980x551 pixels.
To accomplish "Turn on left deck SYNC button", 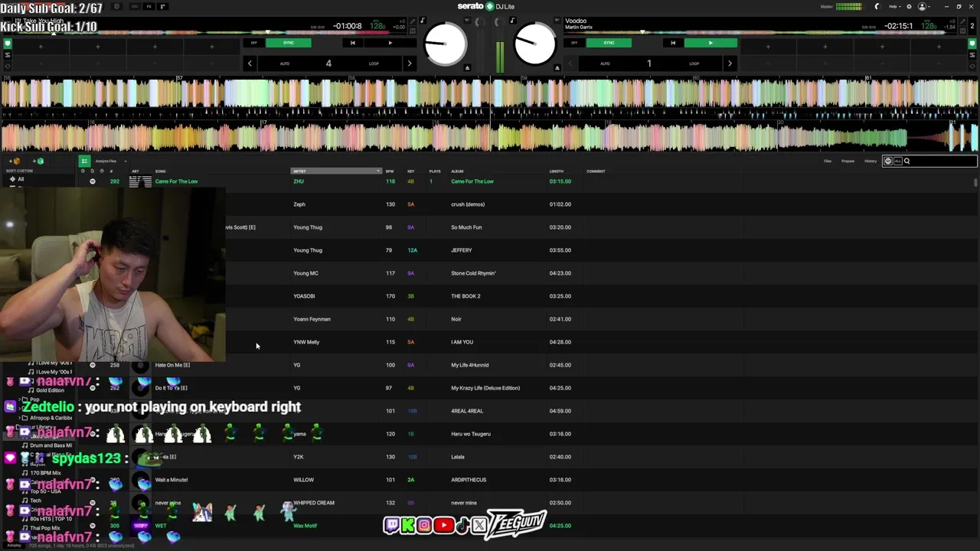I will tap(289, 43).
